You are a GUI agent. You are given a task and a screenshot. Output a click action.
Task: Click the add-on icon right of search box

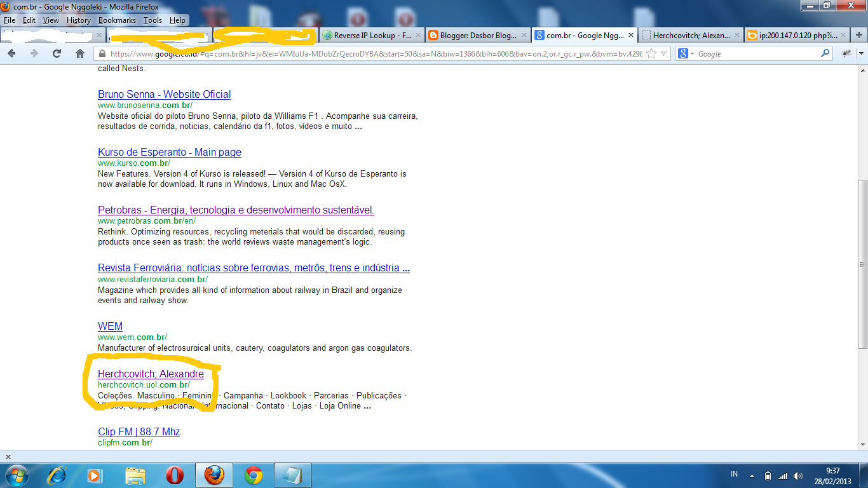(846, 54)
